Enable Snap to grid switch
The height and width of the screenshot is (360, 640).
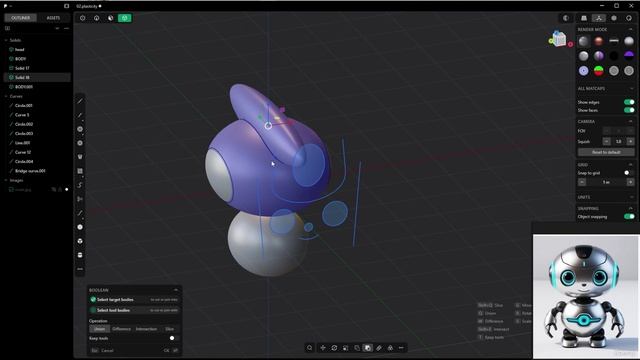[629, 173]
